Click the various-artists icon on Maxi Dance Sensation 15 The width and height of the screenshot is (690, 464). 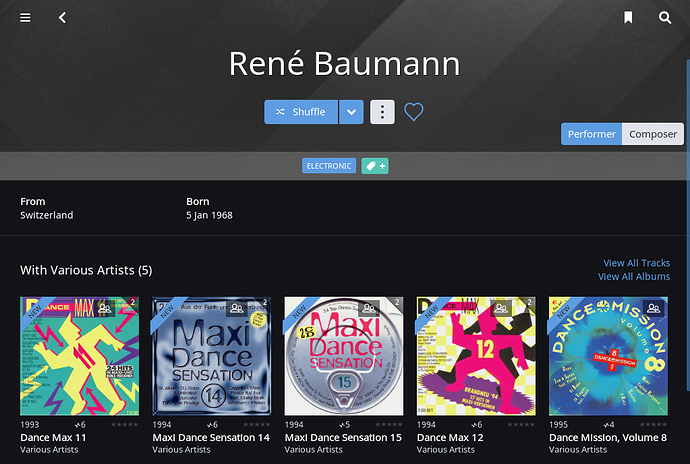[x=369, y=308]
